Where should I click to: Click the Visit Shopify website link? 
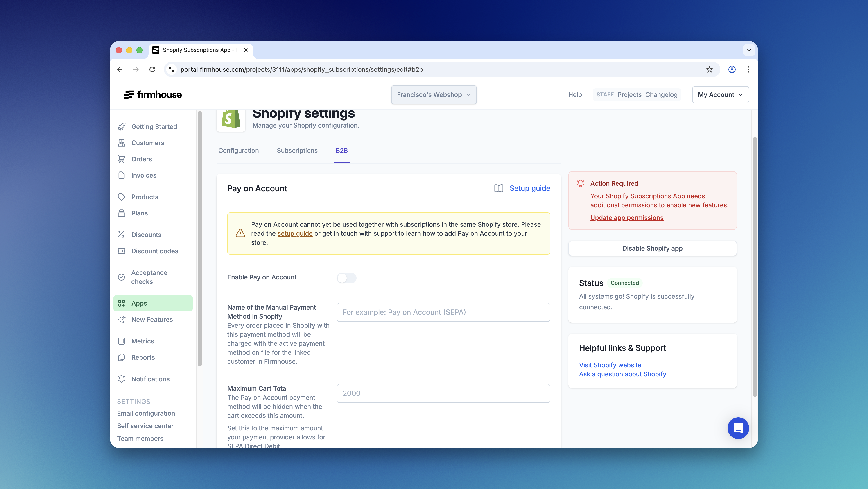610,365
